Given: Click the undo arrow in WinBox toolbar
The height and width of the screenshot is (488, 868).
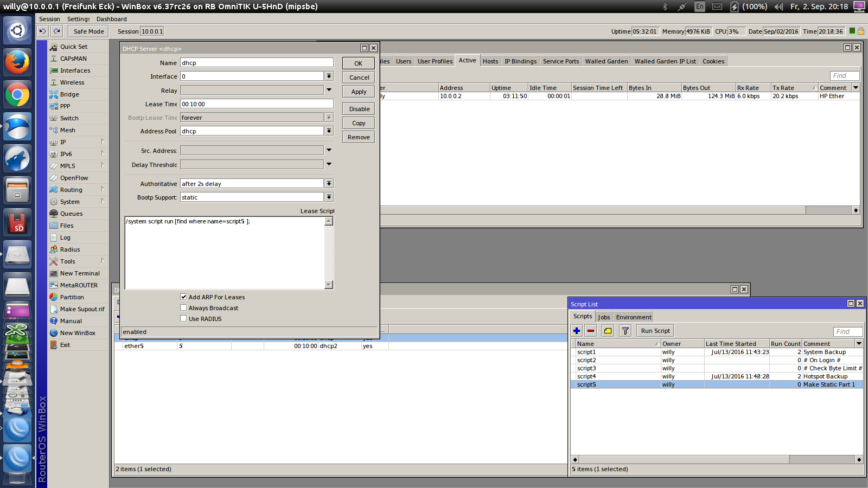Looking at the screenshot, I should (x=42, y=31).
